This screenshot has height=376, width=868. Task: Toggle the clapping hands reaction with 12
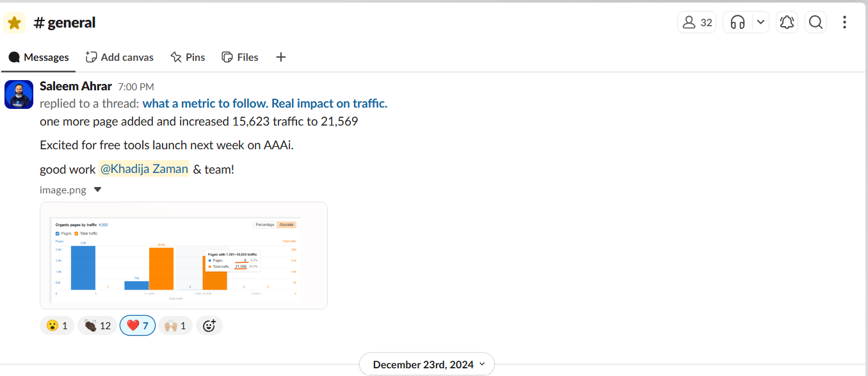click(x=97, y=325)
